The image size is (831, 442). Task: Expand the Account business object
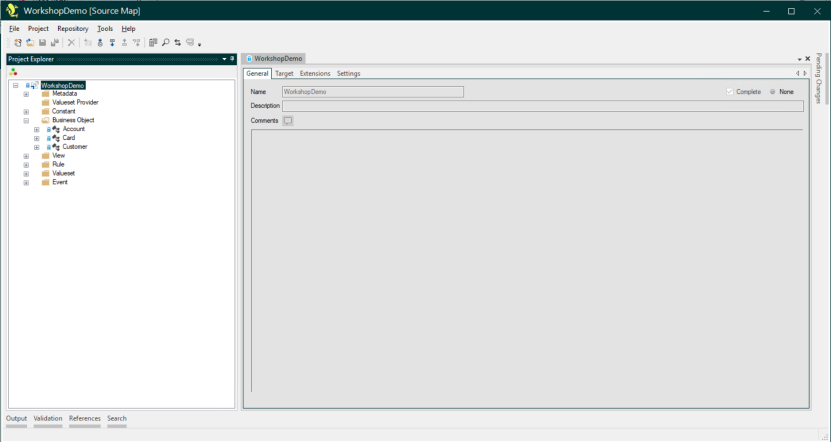37,129
